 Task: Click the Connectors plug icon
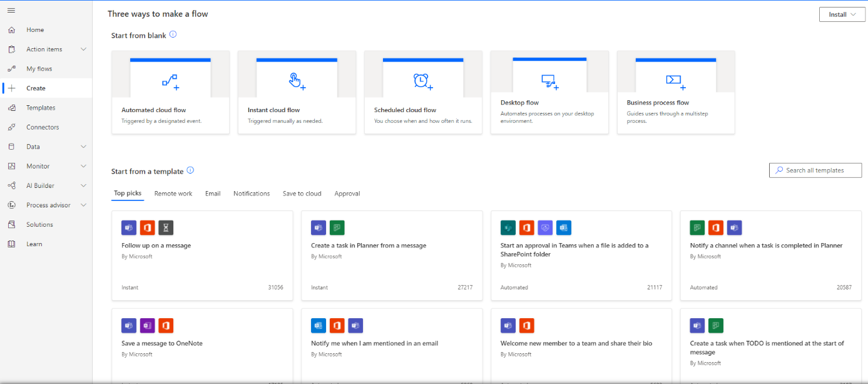coord(11,127)
